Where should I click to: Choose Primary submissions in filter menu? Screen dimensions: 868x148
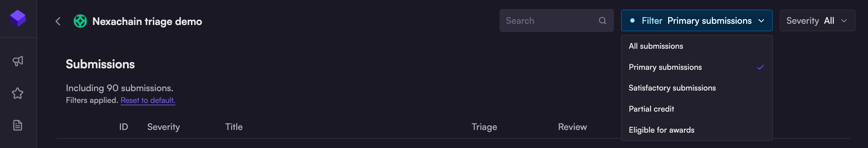click(665, 67)
